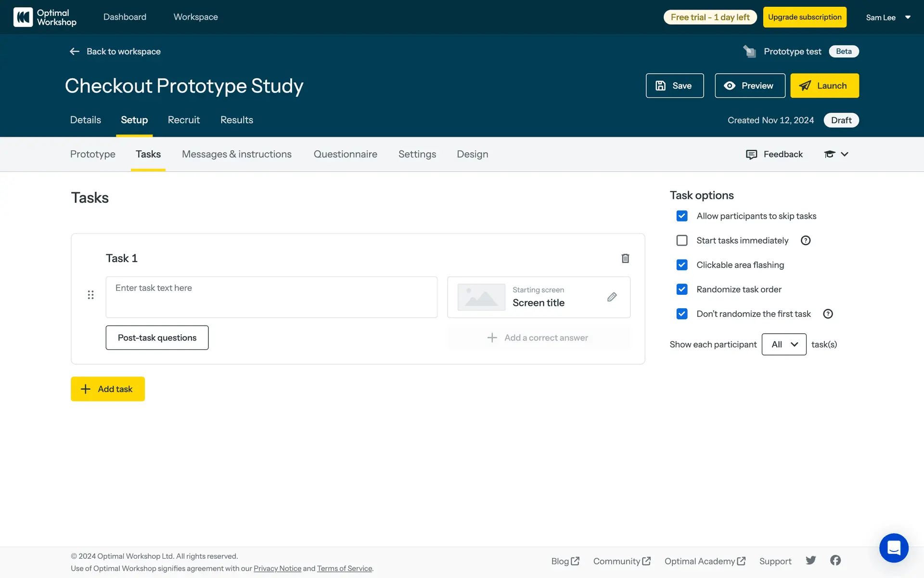Click the pencil icon to edit starting screen
The image size is (924, 578).
point(612,297)
